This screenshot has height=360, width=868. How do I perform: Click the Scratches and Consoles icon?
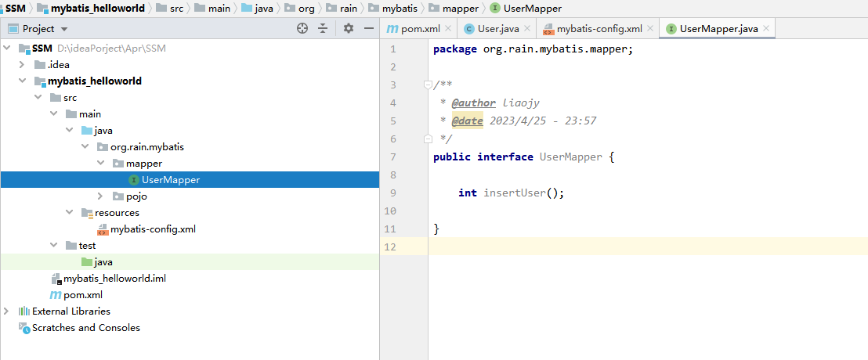[24, 327]
